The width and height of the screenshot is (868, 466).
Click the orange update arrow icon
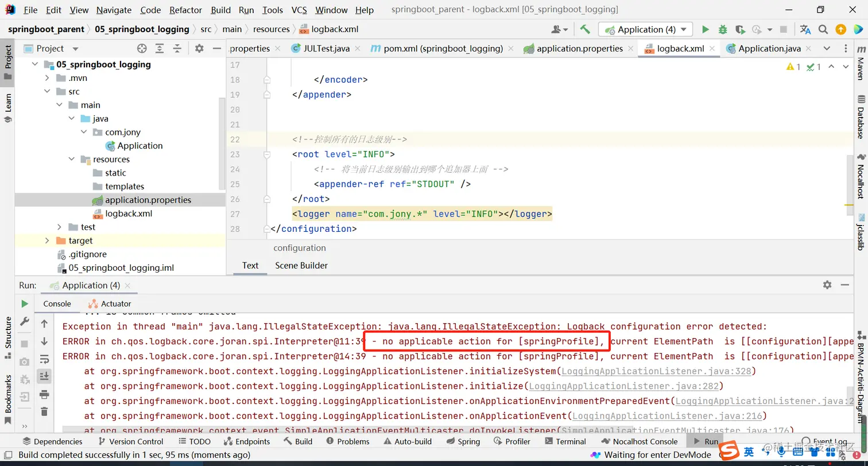pos(840,29)
